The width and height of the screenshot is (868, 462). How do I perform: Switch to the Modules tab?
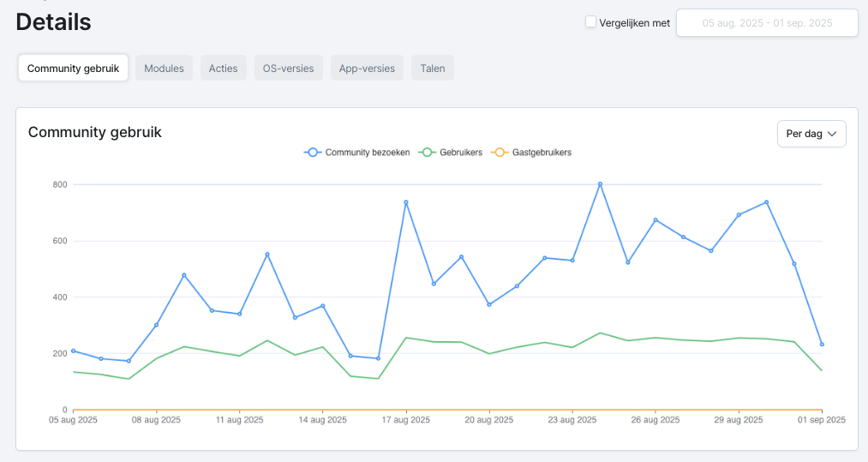pos(164,69)
